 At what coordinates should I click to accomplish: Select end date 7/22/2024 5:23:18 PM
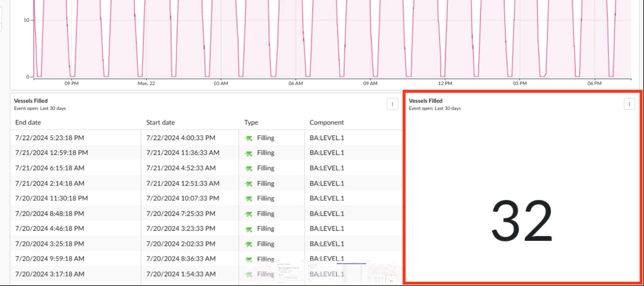[x=49, y=138]
